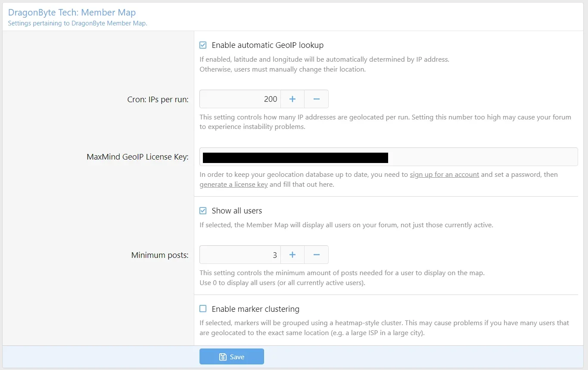Click the Enable automatic GeoIP lookup label text

click(268, 45)
